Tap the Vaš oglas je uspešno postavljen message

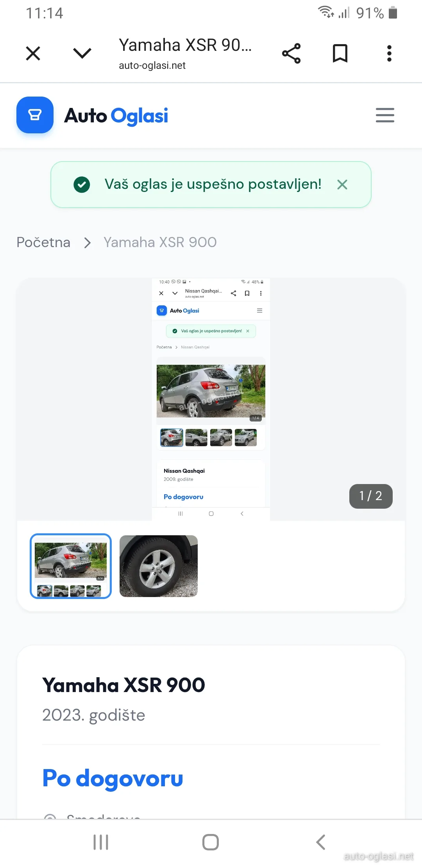click(x=213, y=184)
